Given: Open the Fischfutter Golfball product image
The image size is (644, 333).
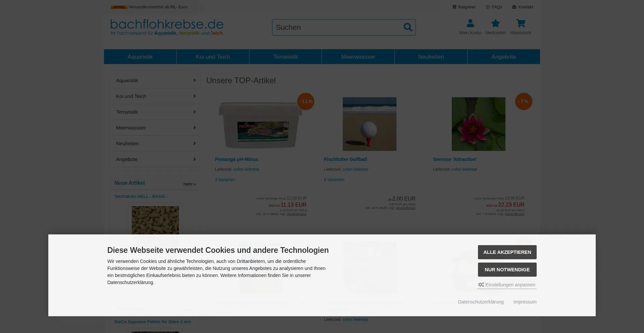Looking at the screenshot, I should click(x=370, y=124).
